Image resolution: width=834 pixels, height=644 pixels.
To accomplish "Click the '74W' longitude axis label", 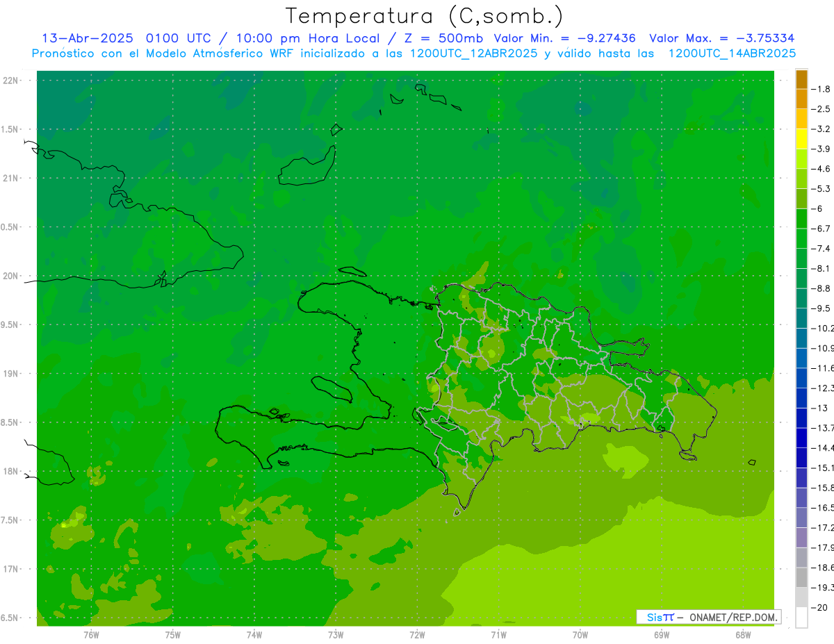I will (254, 635).
